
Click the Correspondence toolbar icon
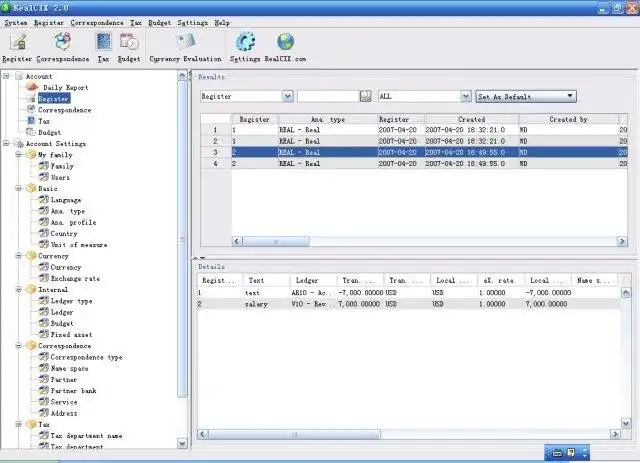pyautogui.click(x=64, y=43)
